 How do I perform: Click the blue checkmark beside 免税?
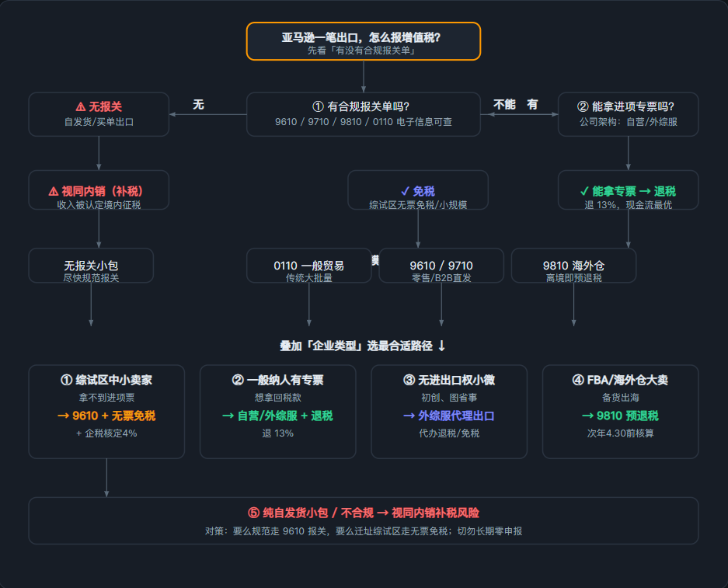406,191
